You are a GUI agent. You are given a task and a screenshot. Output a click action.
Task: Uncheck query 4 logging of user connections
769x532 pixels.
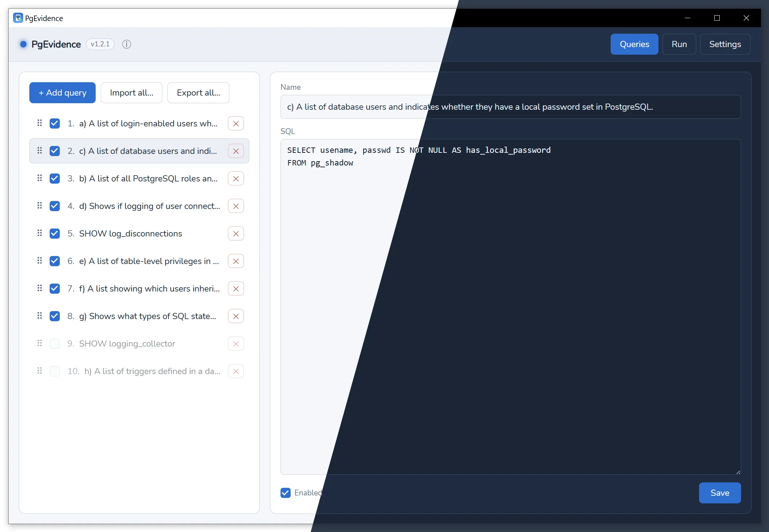coord(55,206)
